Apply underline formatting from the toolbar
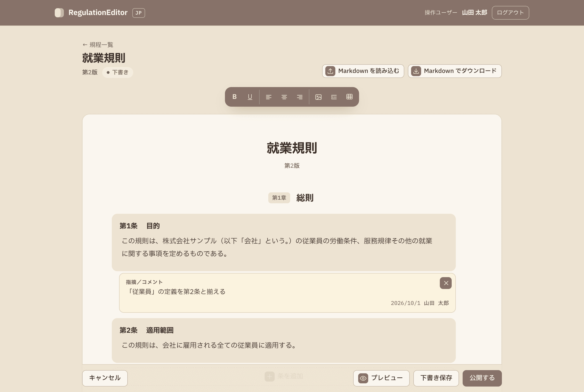584x392 pixels. point(250,97)
